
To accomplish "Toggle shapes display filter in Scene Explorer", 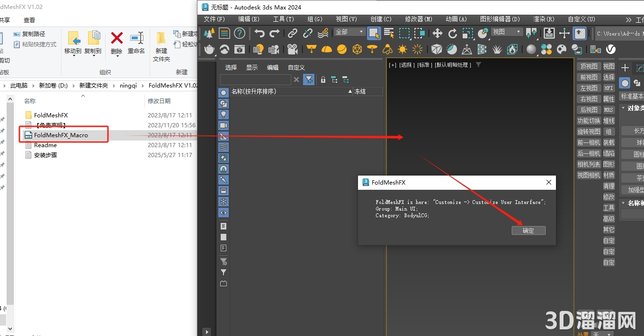I will click(x=224, y=103).
